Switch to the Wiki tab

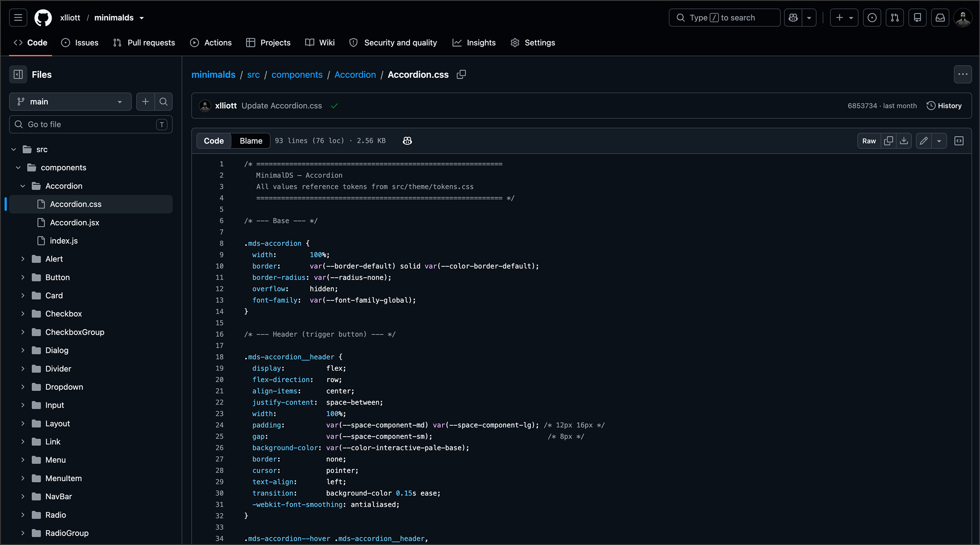click(320, 42)
